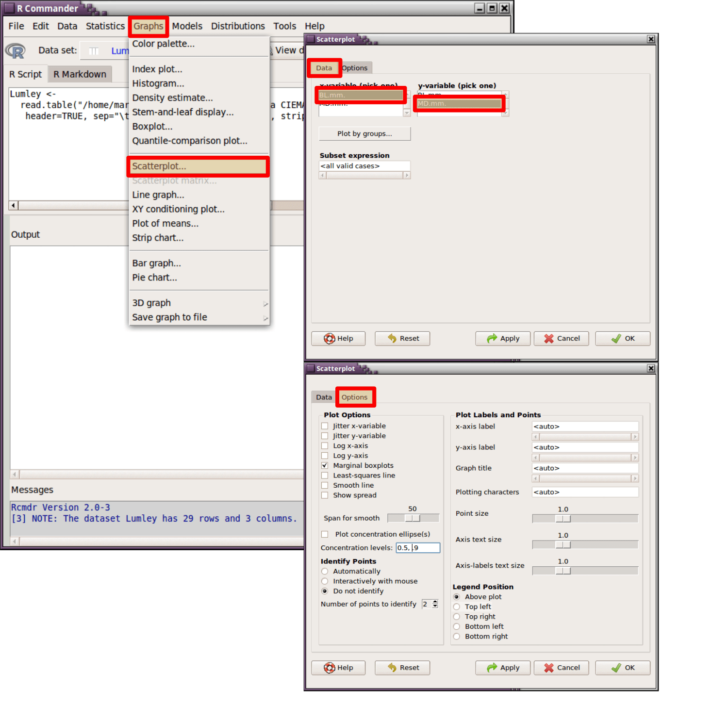Switch to Options tab in upper Scatterplot dialog

pyautogui.click(x=355, y=68)
